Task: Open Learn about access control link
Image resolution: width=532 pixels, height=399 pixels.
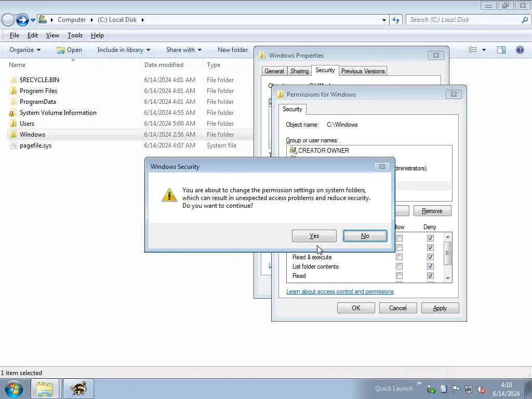Action: coord(340,291)
